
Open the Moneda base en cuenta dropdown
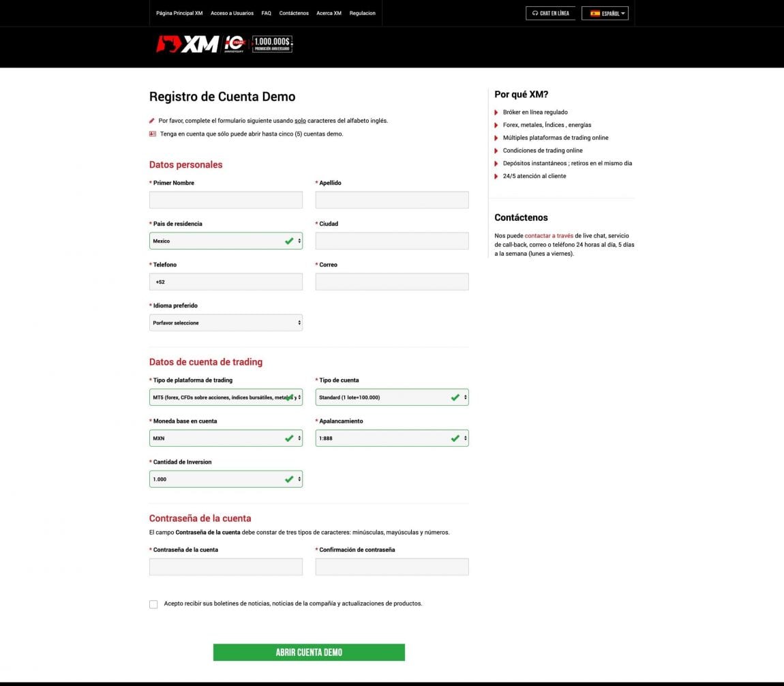click(226, 438)
